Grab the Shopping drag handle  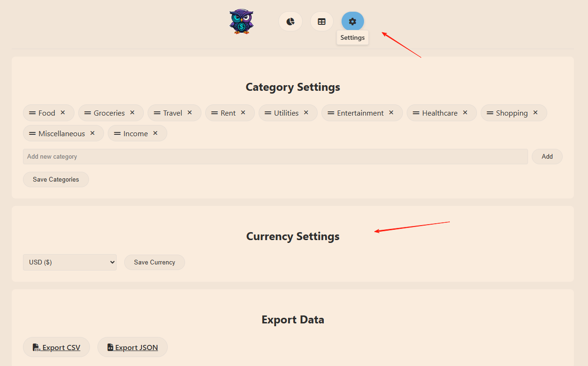click(x=490, y=113)
